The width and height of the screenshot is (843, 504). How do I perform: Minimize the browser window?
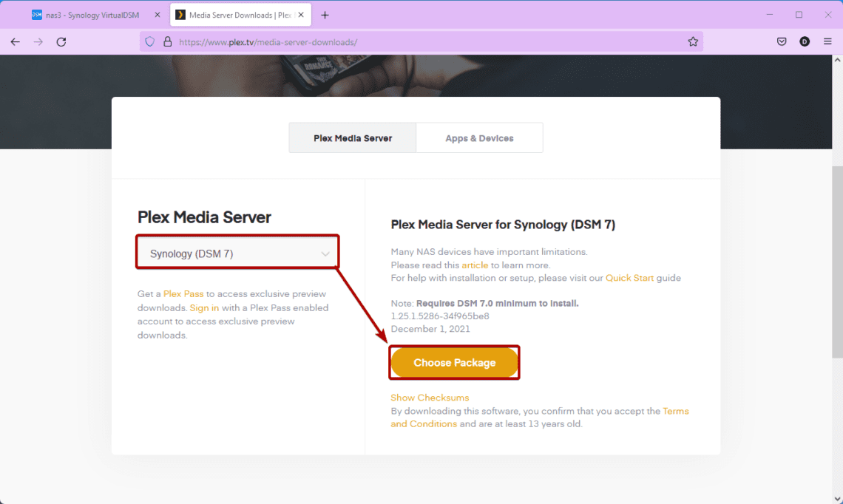point(770,15)
